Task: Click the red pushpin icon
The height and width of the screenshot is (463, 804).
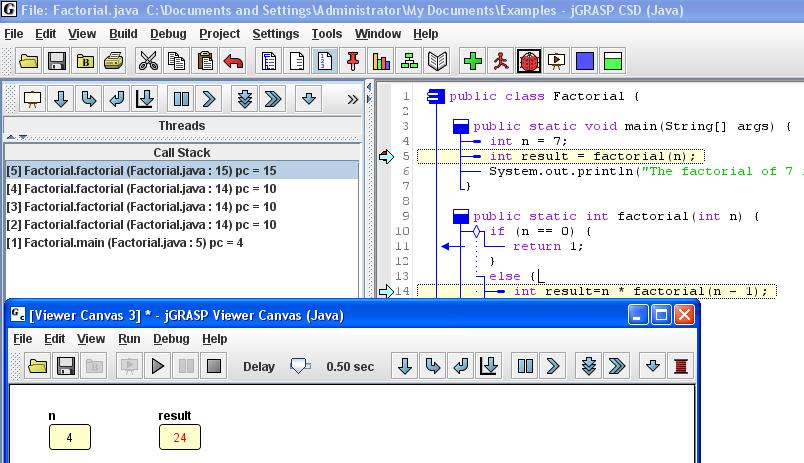Action: [x=353, y=61]
